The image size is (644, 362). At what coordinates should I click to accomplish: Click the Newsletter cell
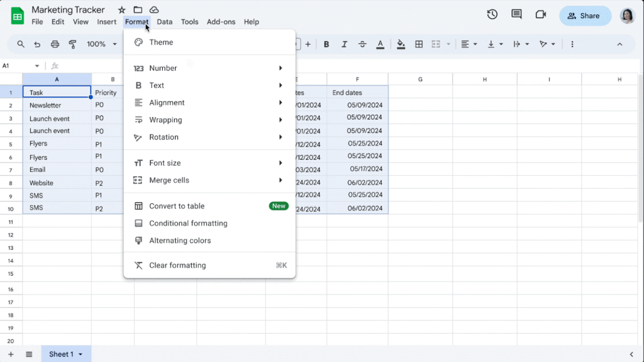[57, 105]
